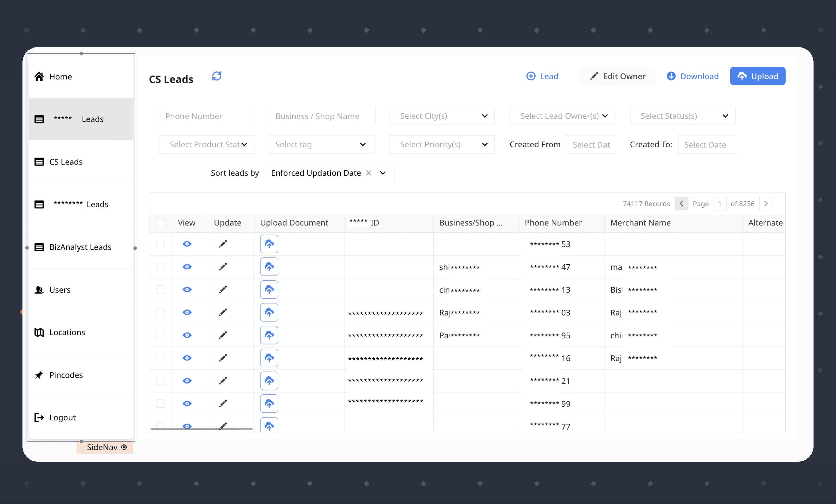Check the checkbox on the third row
836x504 pixels.
pos(160,290)
